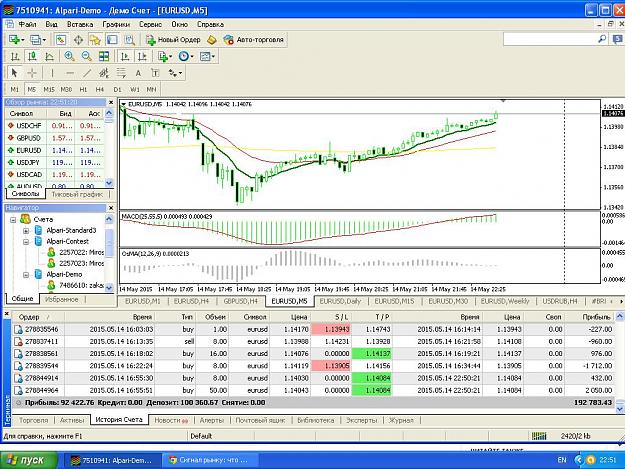Image resolution: width=625 pixels, height=469 pixels.
Task: Open the пуск Start button
Action: tap(29, 460)
